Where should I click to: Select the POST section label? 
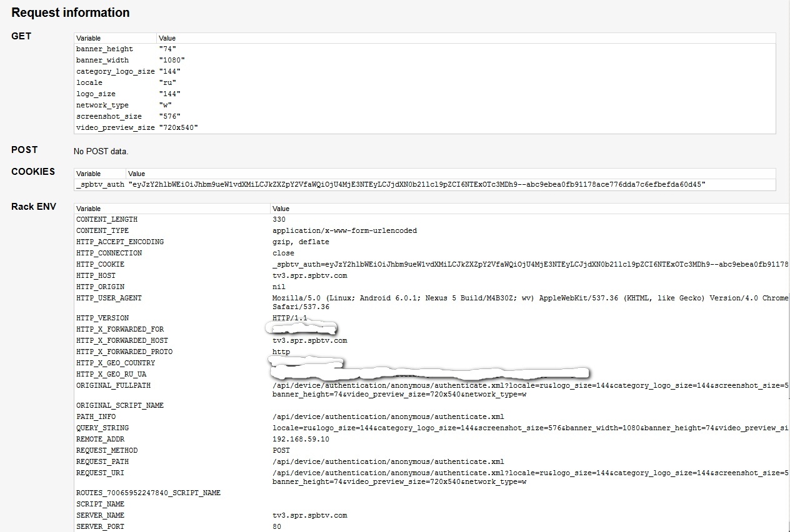pos(24,150)
